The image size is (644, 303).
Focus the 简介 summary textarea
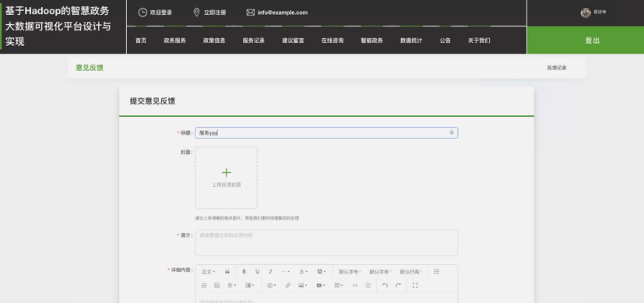pos(326,243)
